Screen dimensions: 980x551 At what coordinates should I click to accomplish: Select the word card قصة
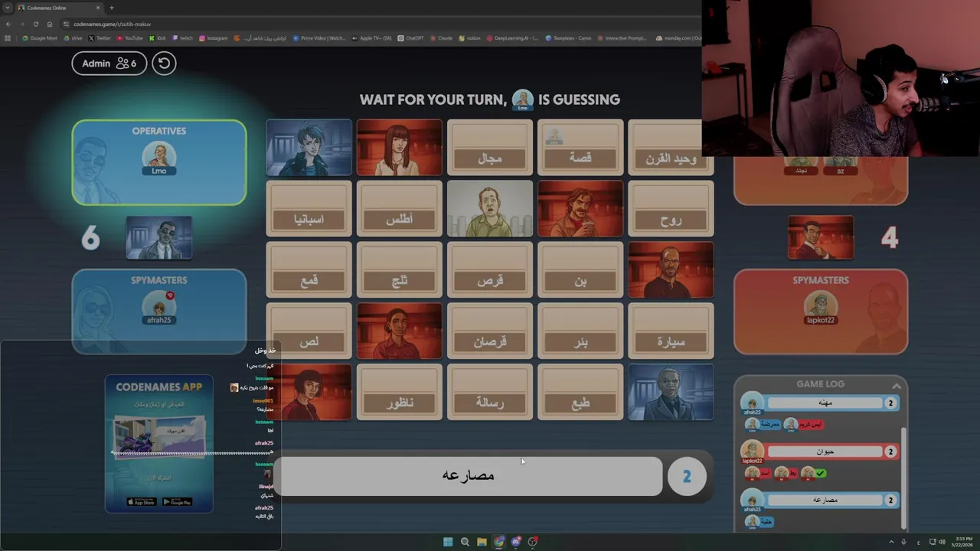point(580,148)
